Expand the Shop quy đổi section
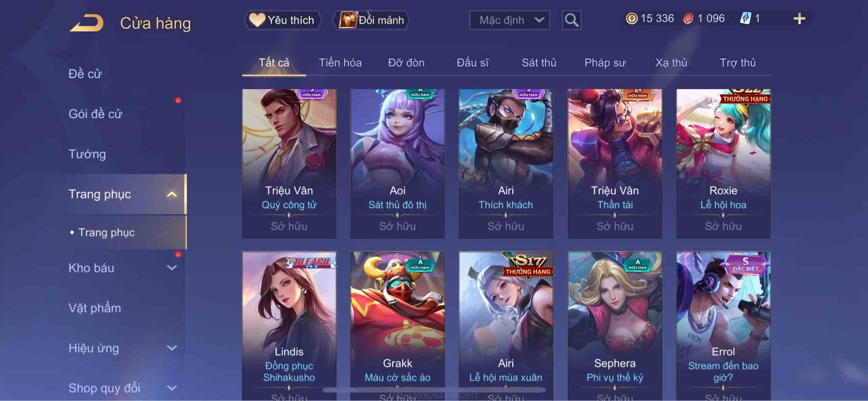This screenshot has height=401, width=868. pos(171,388)
